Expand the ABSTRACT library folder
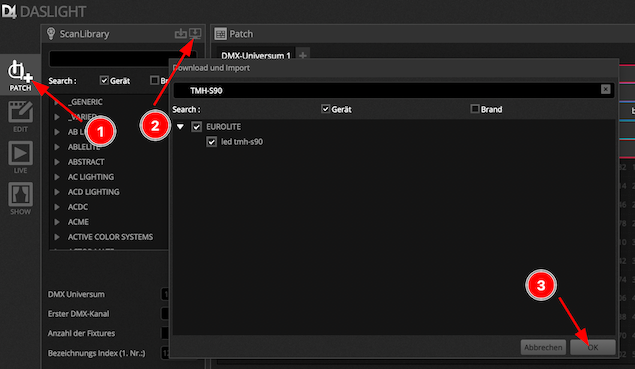The image size is (635, 369). tap(57, 162)
